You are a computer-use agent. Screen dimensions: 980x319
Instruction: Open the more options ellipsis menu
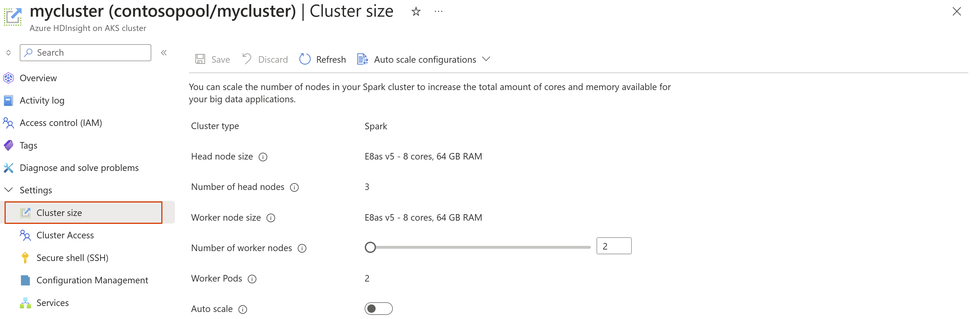point(439,12)
